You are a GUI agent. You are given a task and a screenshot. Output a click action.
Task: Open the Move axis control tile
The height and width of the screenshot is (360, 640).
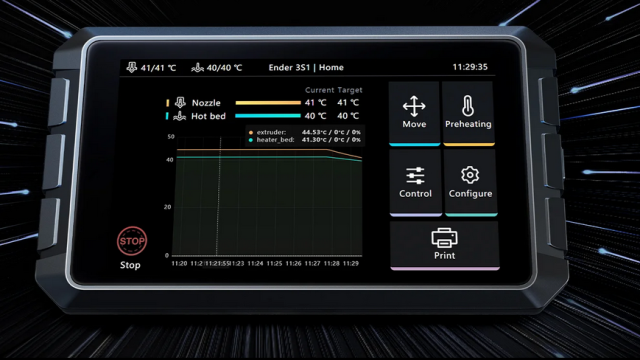[414, 113]
